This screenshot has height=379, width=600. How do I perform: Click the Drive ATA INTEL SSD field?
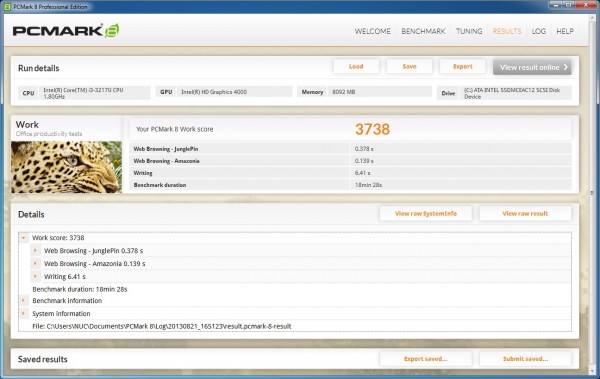pos(504,93)
